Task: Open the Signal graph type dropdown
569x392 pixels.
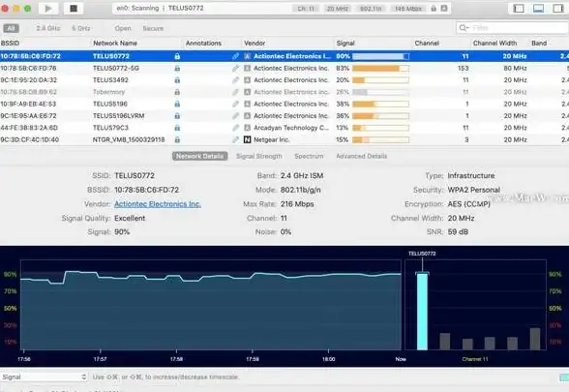Action: (x=44, y=377)
